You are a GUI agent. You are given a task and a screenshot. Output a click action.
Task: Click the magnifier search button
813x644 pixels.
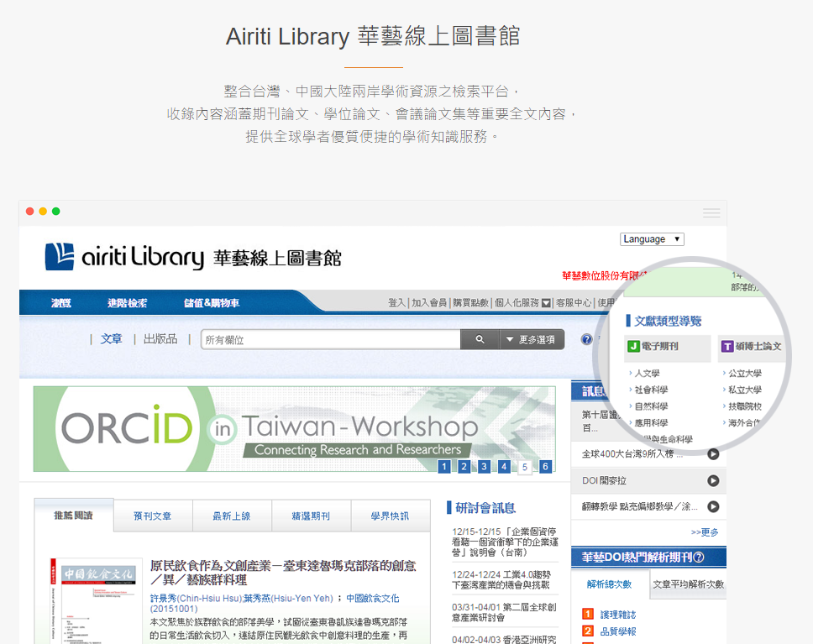point(480,339)
